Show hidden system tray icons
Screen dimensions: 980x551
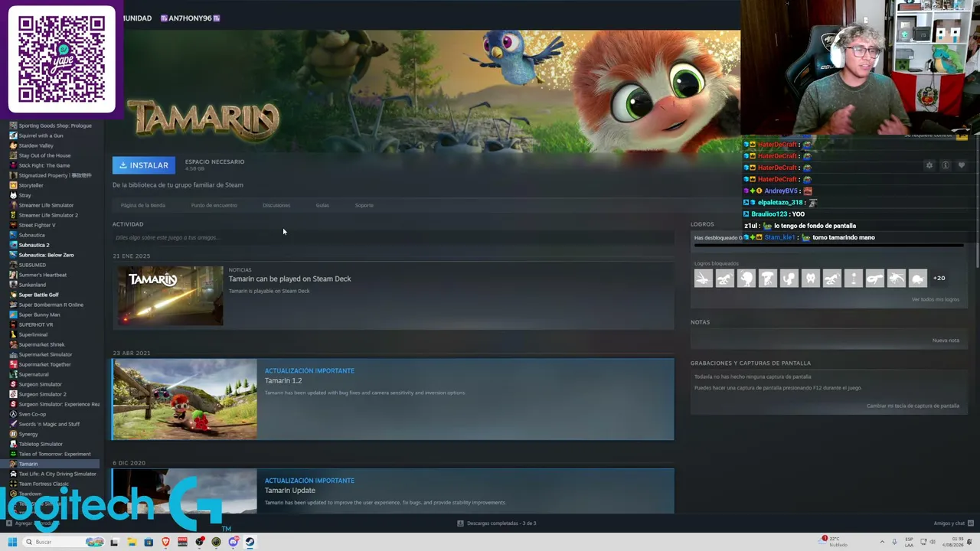click(882, 542)
